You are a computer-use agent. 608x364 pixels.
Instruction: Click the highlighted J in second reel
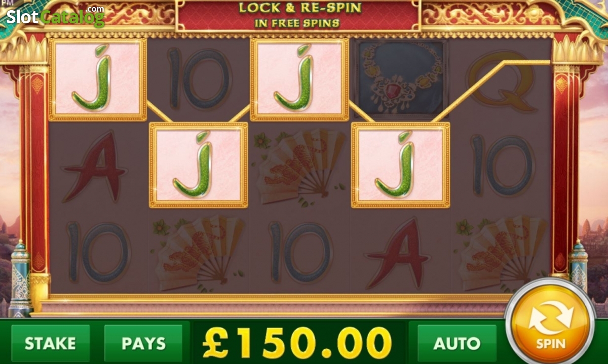tap(199, 165)
